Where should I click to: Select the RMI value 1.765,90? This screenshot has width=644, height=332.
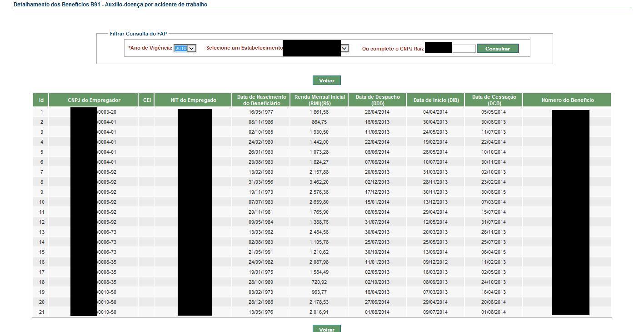click(319, 212)
